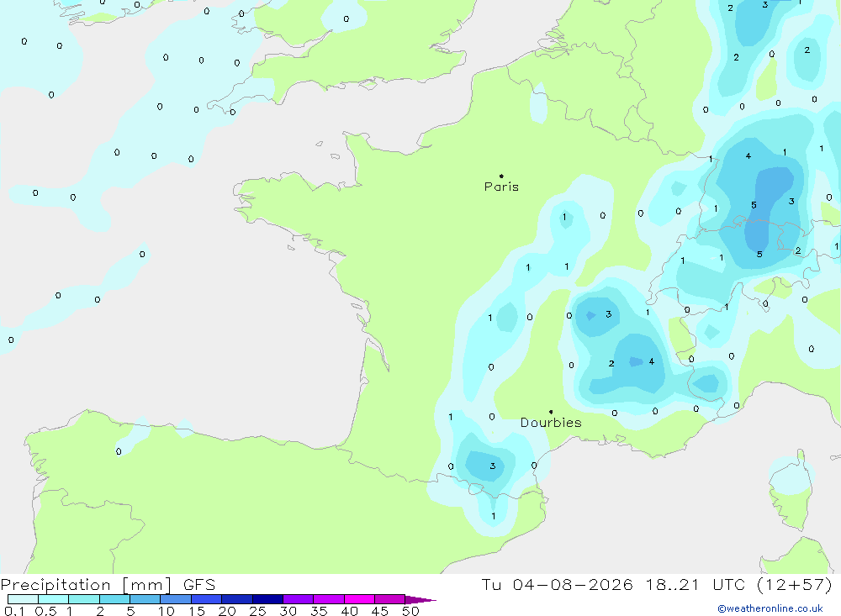
Task: Pick the 45–50 mm legend color box
Action: click(x=390, y=599)
